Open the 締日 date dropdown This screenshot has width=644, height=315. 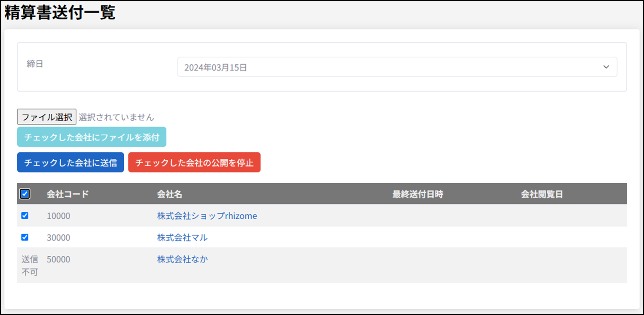pyautogui.click(x=396, y=67)
